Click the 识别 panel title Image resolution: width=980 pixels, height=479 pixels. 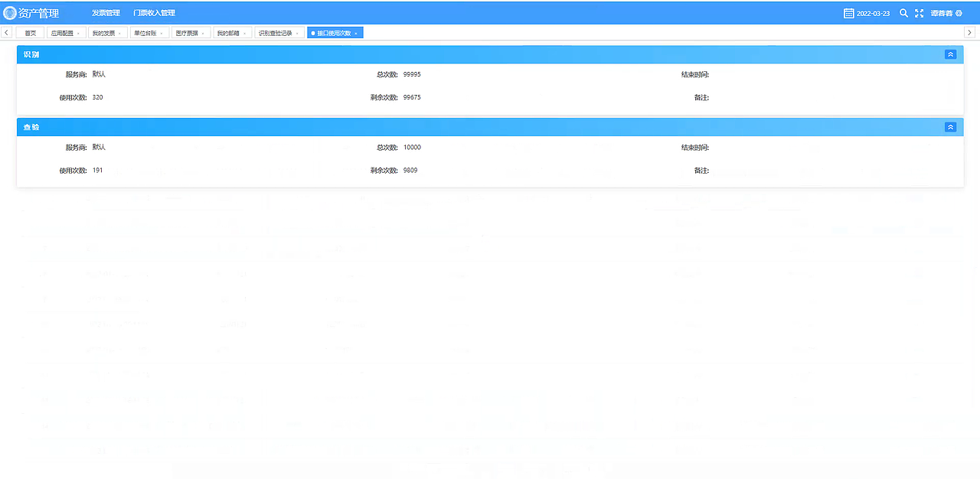click(x=31, y=55)
